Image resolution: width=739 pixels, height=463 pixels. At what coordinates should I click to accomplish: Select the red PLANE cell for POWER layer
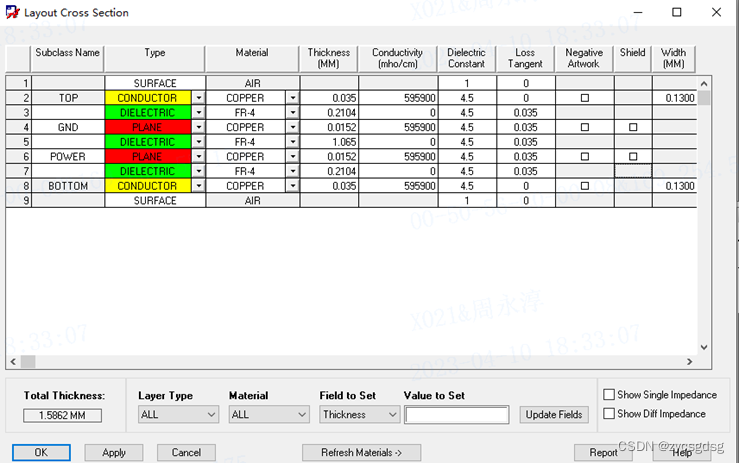pyautogui.click(x=147, y=157)
